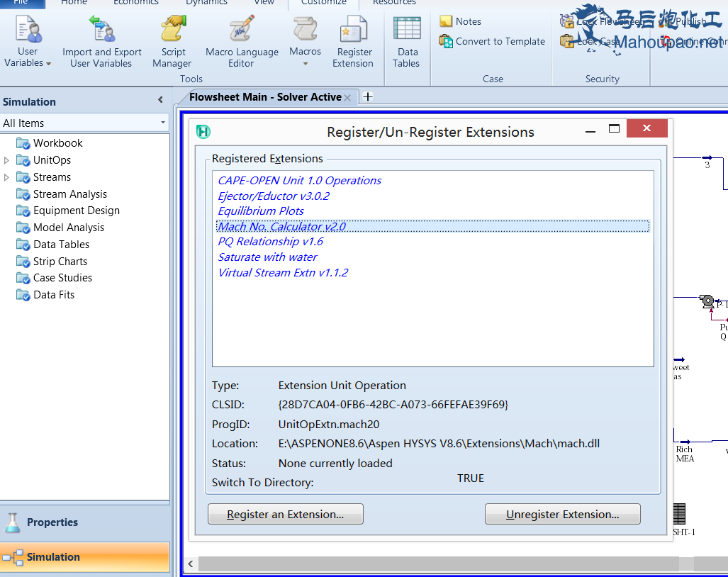Close the Flowsheet Main tab
Screen dimensions: 728x577
click(x=347, y=98)
